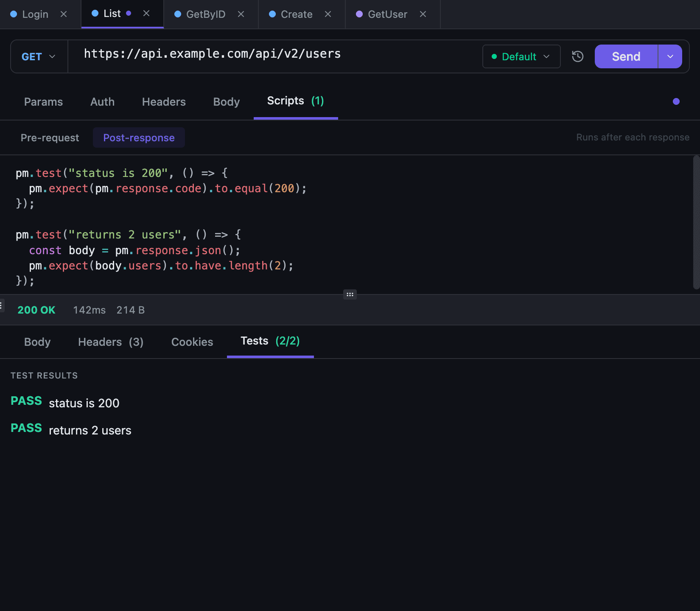Click the 214 B response size
The width and height of the screenshot is (700, 611).
coord(131,310)
